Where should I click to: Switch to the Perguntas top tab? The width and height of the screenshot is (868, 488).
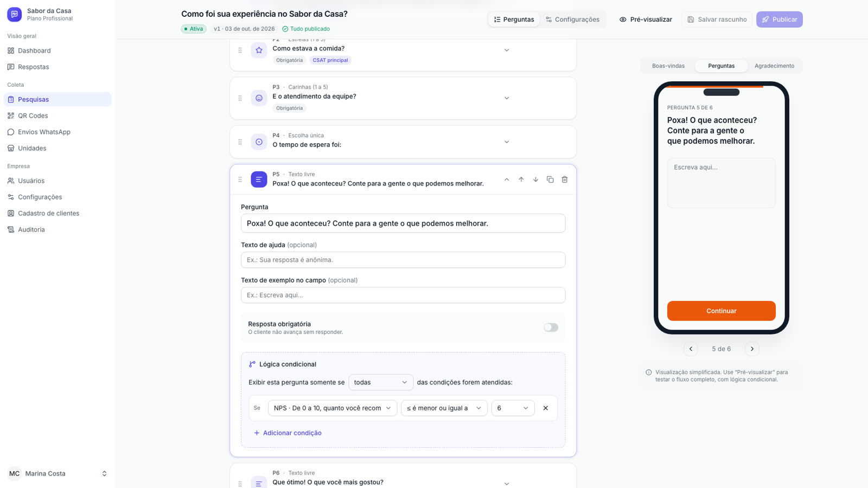(514, 20)
